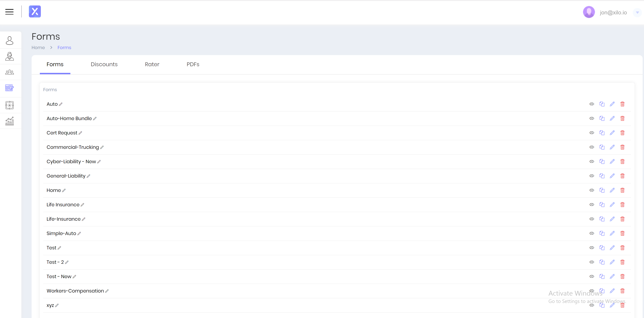Duplicate the Auto form

coord(602,104)
